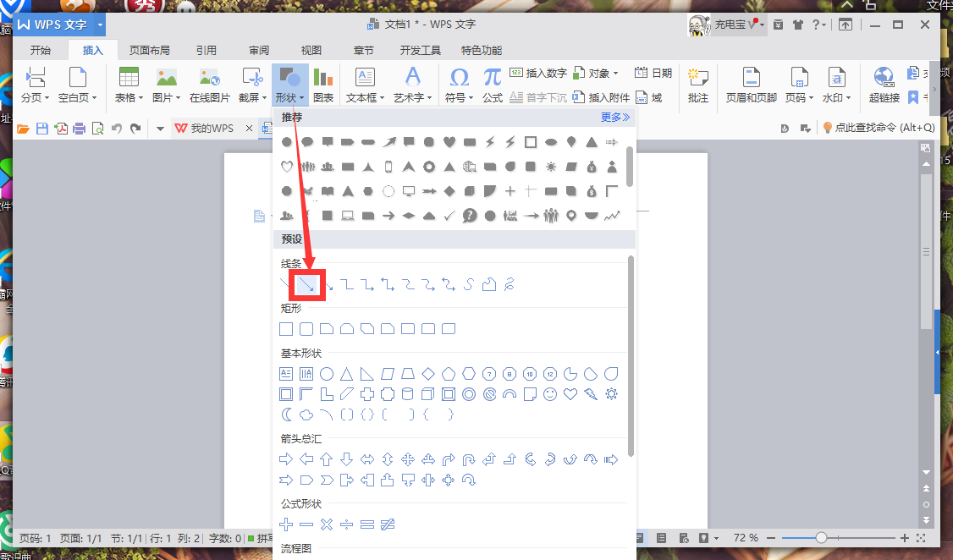This screenshot has height=560, width=953.
Task: Switch to the 页面布局 tab
Action: 149,50
